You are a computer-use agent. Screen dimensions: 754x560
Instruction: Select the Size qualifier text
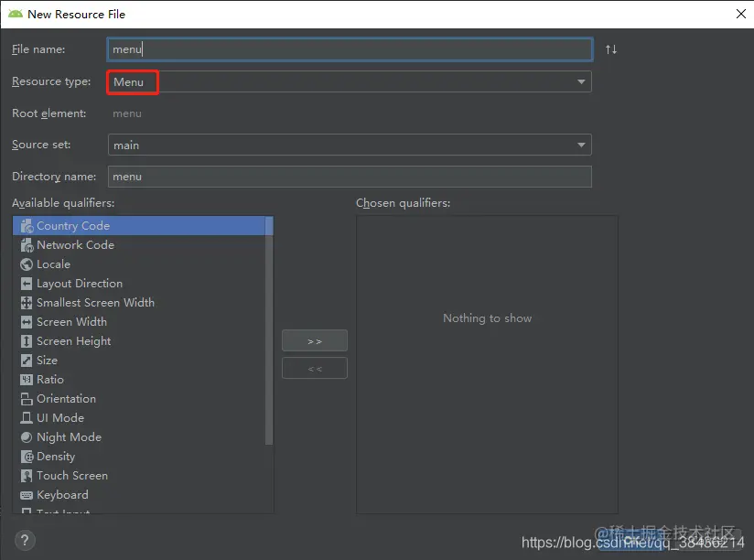click(48, 360)
